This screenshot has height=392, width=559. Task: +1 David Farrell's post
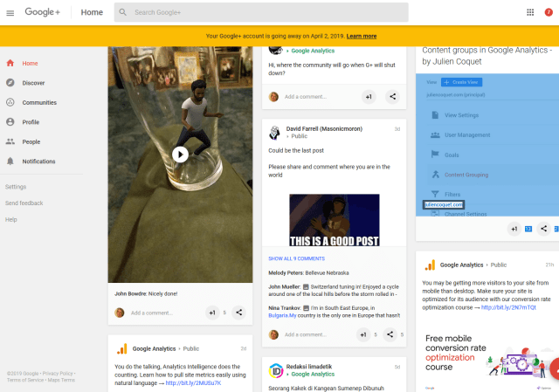(x=363, y=334)
